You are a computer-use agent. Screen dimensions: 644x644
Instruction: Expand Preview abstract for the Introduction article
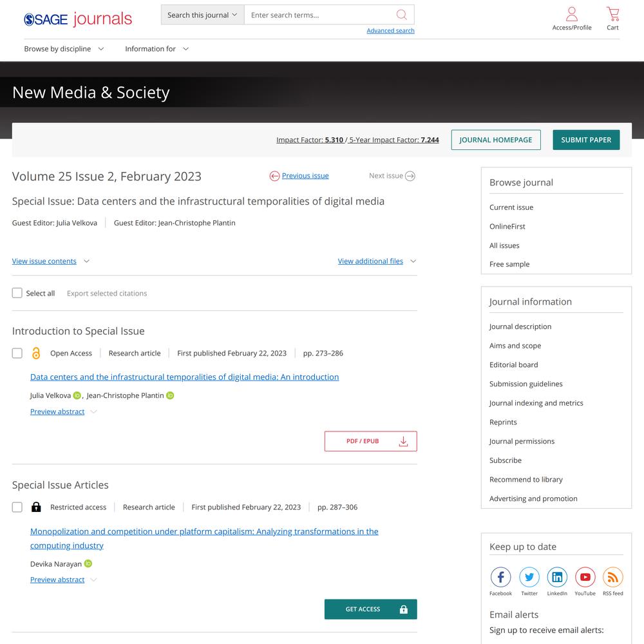point(63,412)
